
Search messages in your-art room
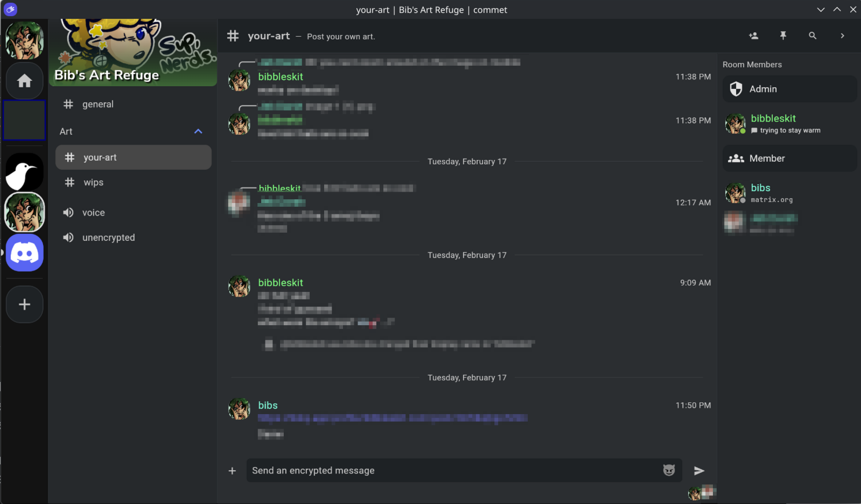coord(813,36)
